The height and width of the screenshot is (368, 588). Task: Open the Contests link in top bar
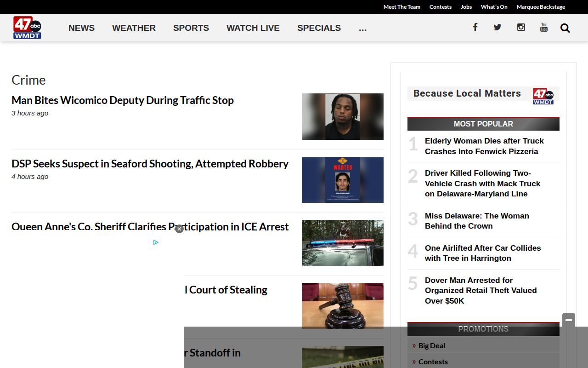coord(441,7)
